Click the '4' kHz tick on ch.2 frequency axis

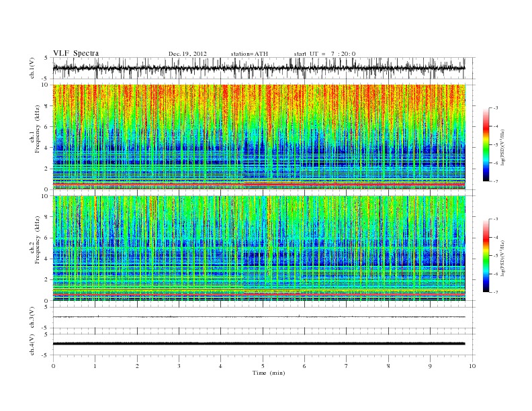[47, 259]
